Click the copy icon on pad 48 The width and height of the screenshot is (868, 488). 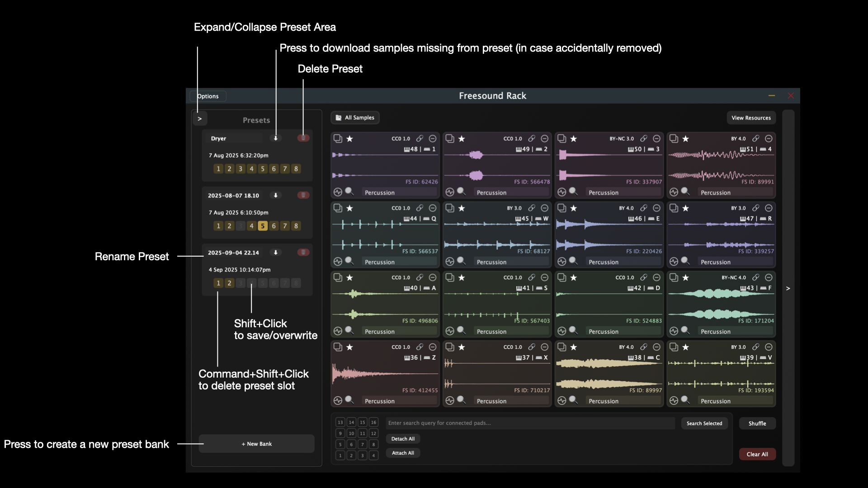[338, 138]
